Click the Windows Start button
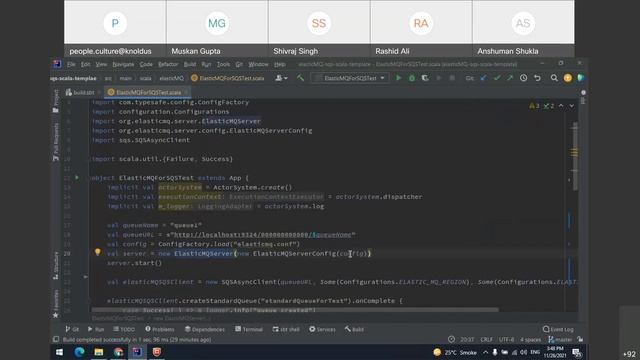 tap(60, 352)
